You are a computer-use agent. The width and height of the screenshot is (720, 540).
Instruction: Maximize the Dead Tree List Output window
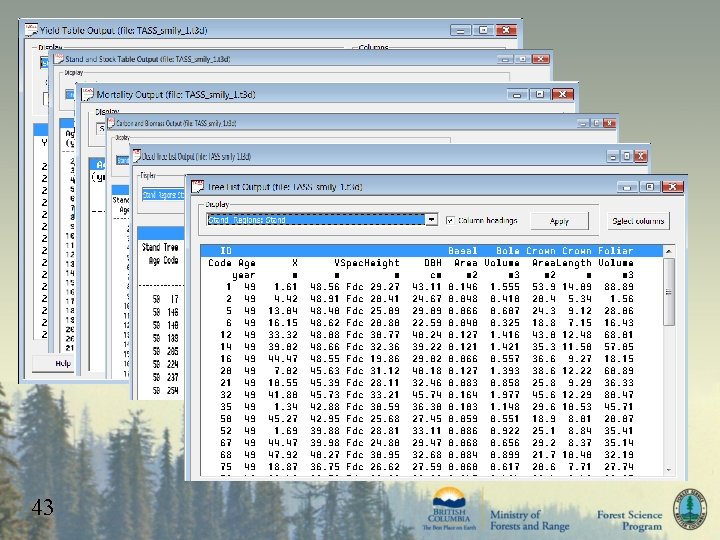tap(627, 157)
